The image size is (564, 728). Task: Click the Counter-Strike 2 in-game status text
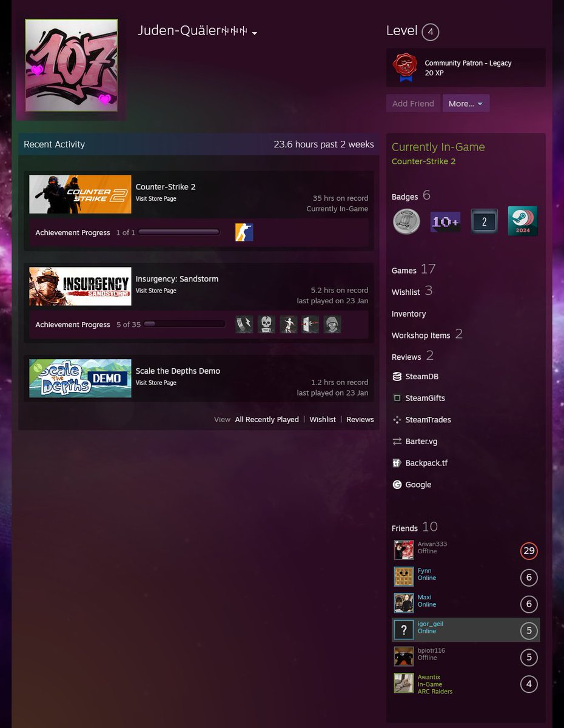coord(423,161)
